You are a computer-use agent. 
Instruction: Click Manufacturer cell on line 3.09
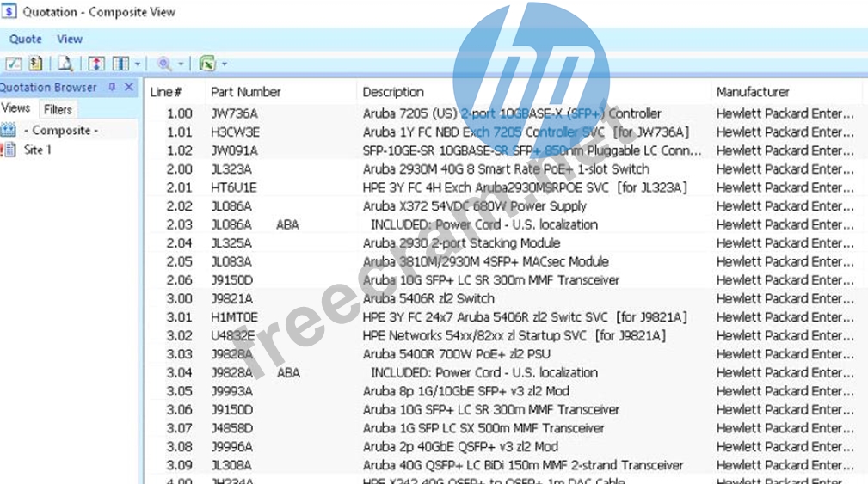pyautogui.click(x=785, y=466)
